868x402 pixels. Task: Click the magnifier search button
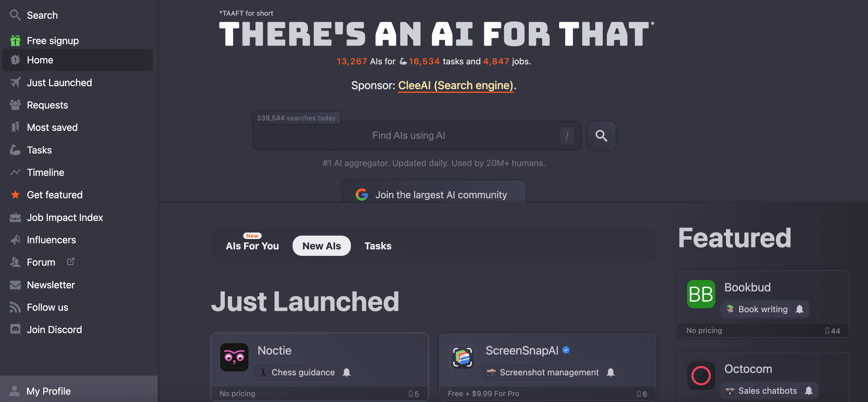coord(601,136)
